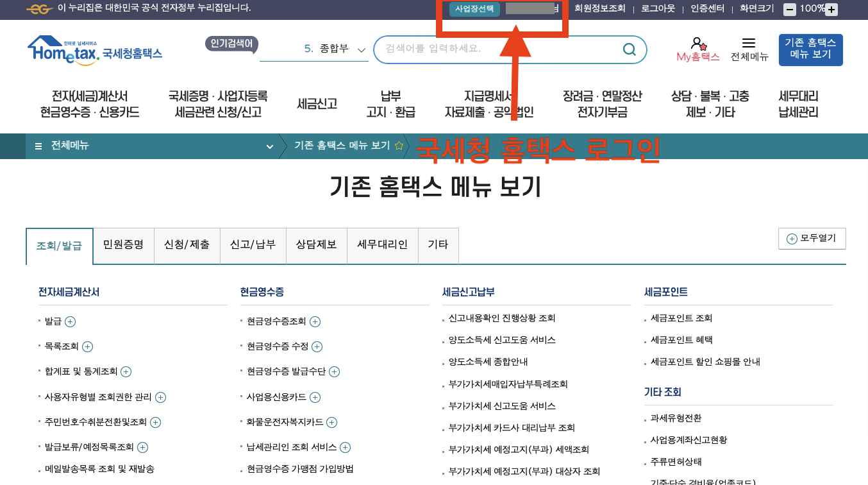
Task: Select the 상담제보 tab
Action: coord(317,244)
